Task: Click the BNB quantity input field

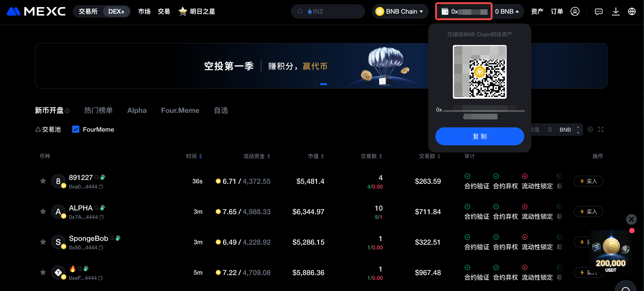Action: point(550,129)
